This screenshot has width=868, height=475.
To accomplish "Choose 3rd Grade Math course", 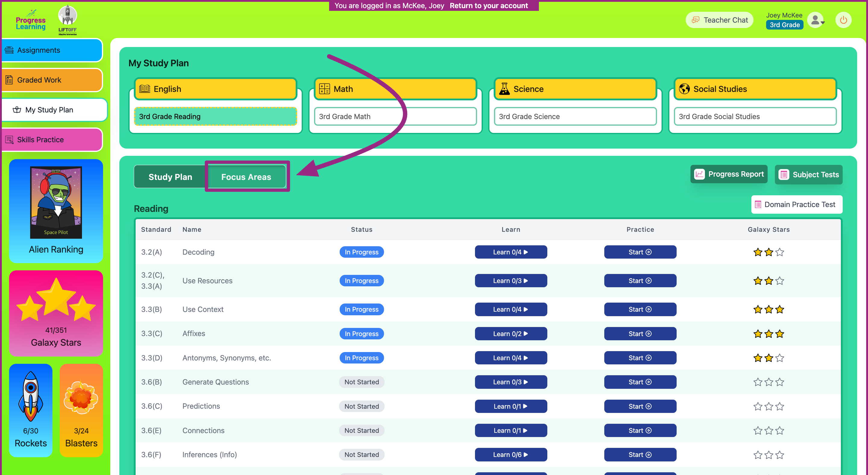I will pos(395,117).
